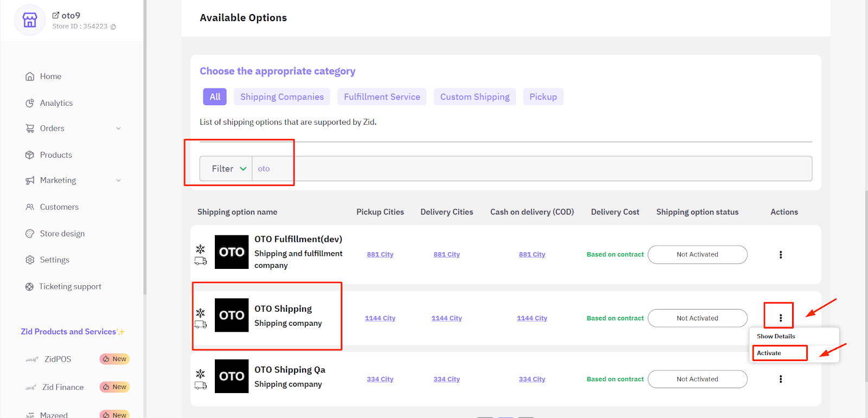The image size is (868, 418).
Task: Click the Analytics pie chart icon
Action: 30,103
